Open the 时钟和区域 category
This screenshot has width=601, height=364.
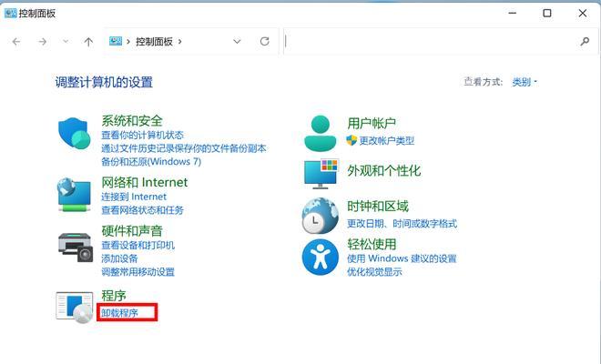coord(378,207)
